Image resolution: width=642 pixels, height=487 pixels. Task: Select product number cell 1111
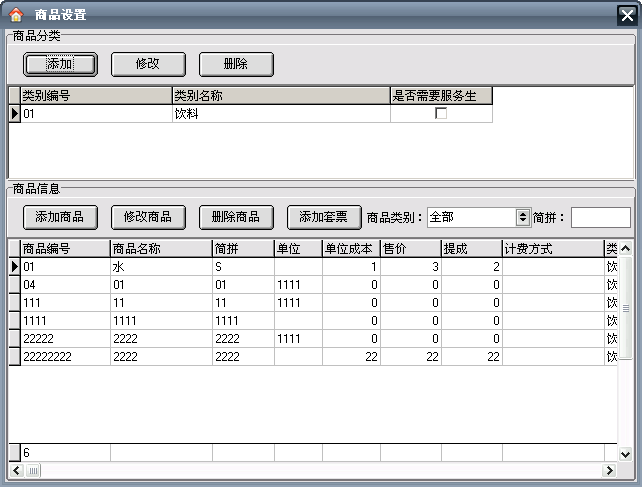(65, 321)
